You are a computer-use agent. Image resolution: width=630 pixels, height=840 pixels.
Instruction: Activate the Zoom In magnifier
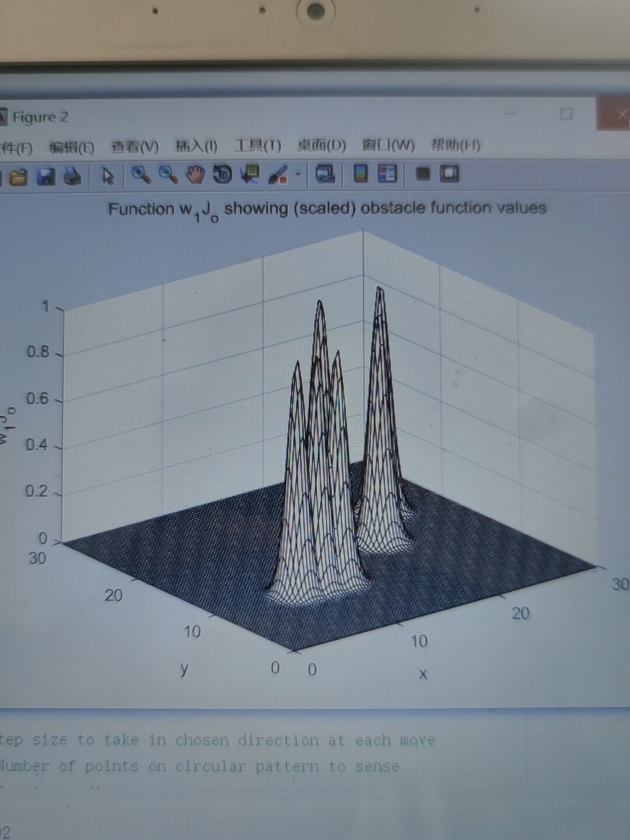[141, 174]
